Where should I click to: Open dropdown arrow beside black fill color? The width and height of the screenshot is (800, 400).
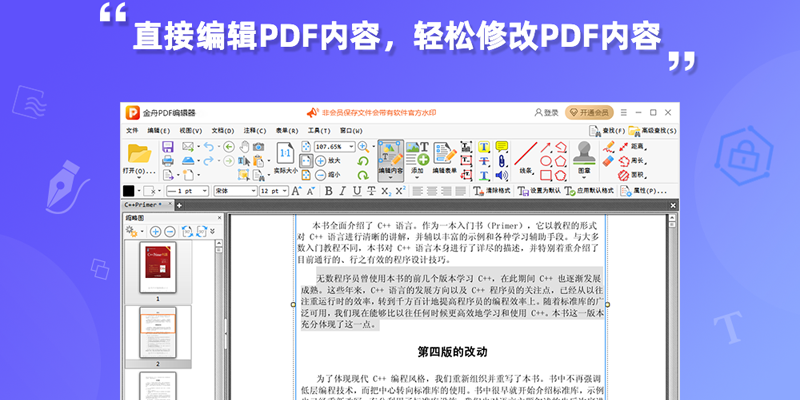pos(139,191)
